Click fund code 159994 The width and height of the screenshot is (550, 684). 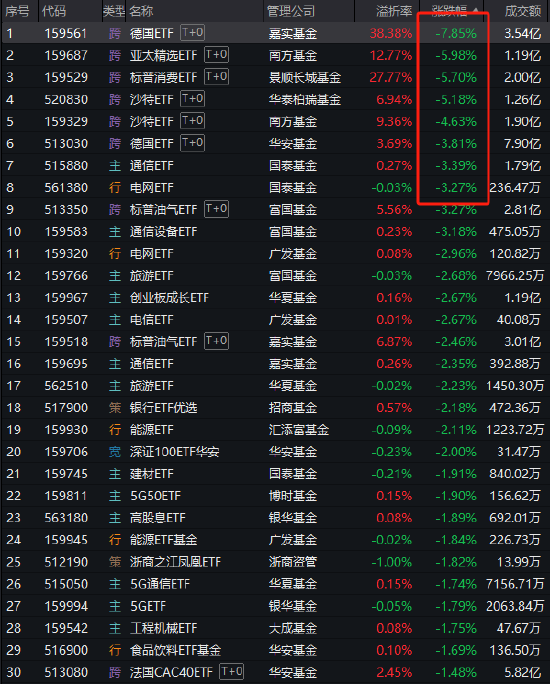tap(66, 606)
